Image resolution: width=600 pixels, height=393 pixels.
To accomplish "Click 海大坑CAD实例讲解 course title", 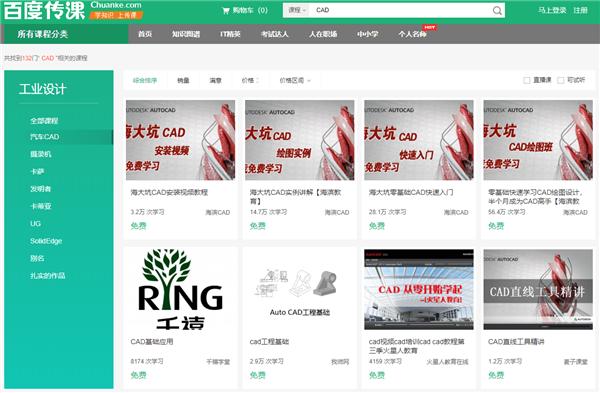I will click(295, 196).
